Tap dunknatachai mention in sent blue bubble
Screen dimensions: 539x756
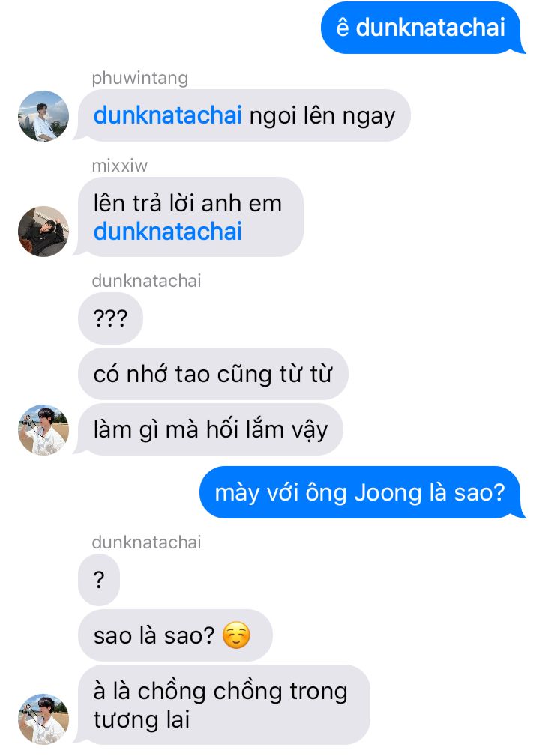point(430,28)
